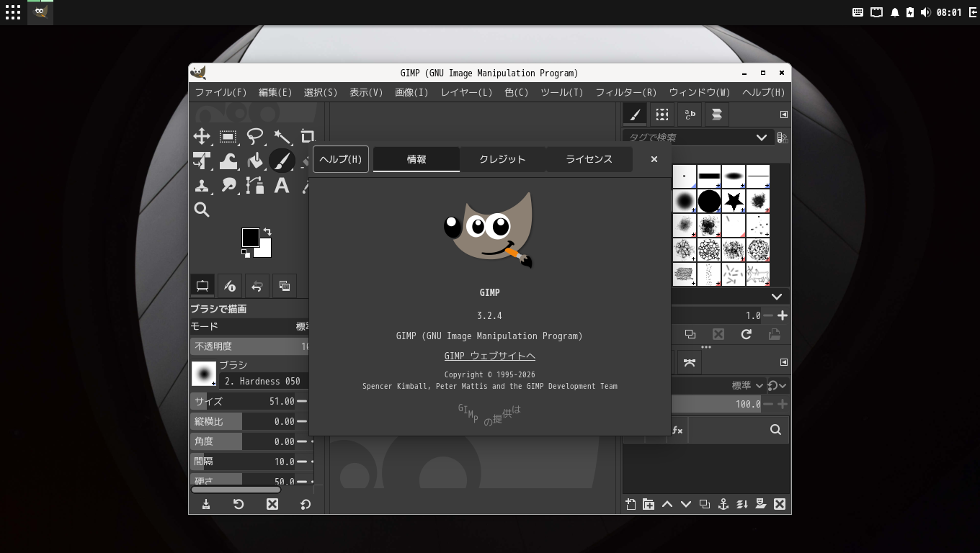Click the ヘルプ(H) button in About dialog
980x553 pixels.
341,159
